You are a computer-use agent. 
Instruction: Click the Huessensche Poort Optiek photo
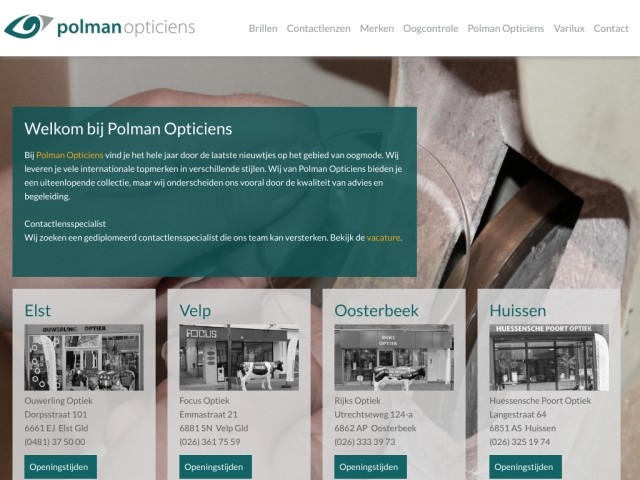click(x=549, y=358)
